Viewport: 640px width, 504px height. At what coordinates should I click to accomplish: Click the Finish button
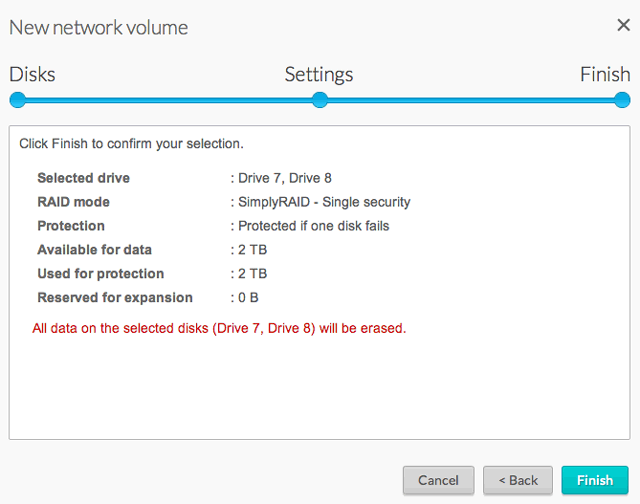pos(595,480)
